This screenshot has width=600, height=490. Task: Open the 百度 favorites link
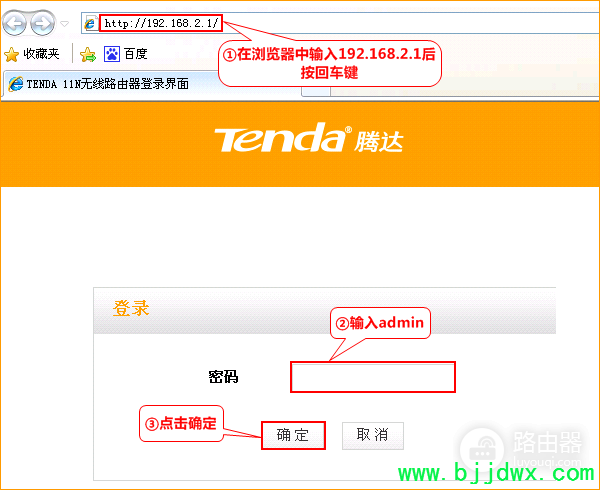[x=135, y=54]
